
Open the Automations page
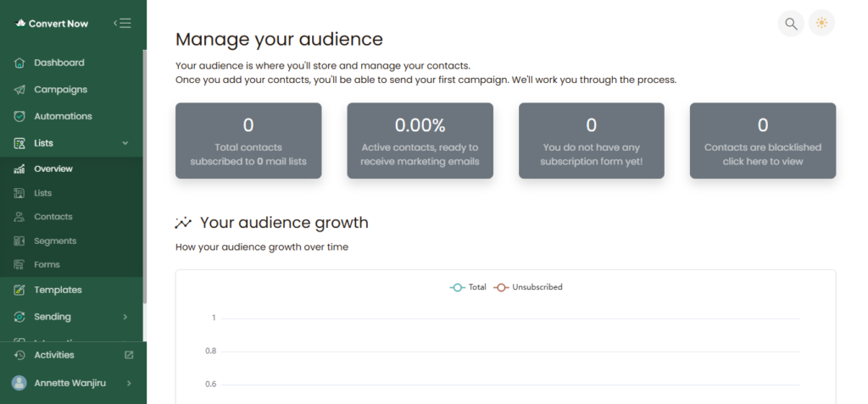[x=63, y=116]
